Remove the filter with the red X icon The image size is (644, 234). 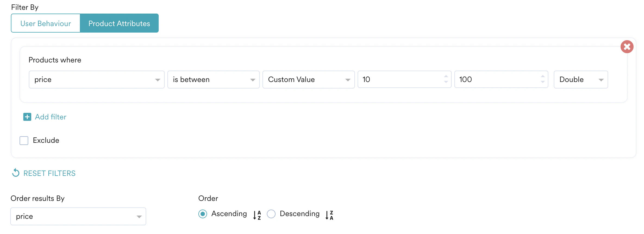(x=627, y=47)
